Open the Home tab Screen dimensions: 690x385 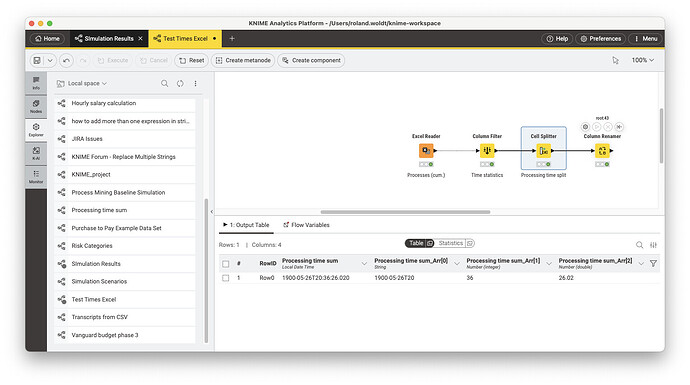pyautogui.click(x=47, y=39)
